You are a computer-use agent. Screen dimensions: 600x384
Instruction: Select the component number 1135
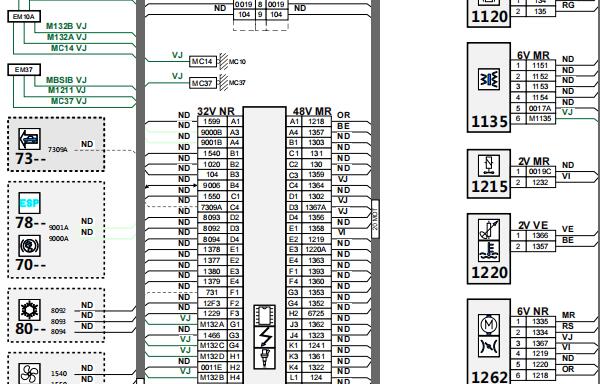(x=489, y=122)
